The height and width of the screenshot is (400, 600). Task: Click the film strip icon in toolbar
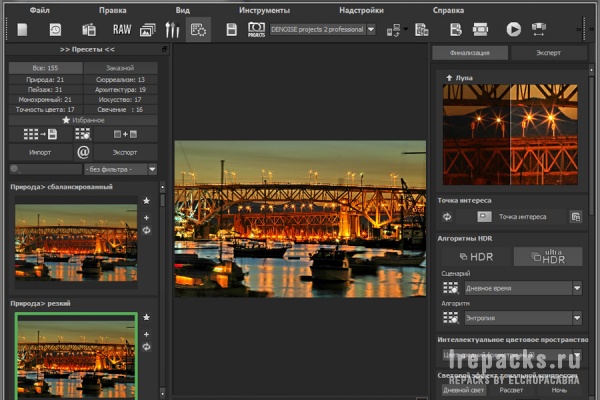pyautogui.click(x=481, y=29)
